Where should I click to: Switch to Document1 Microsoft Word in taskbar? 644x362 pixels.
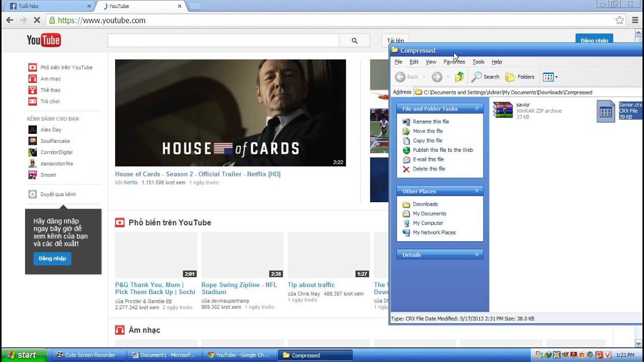(164, 355)
